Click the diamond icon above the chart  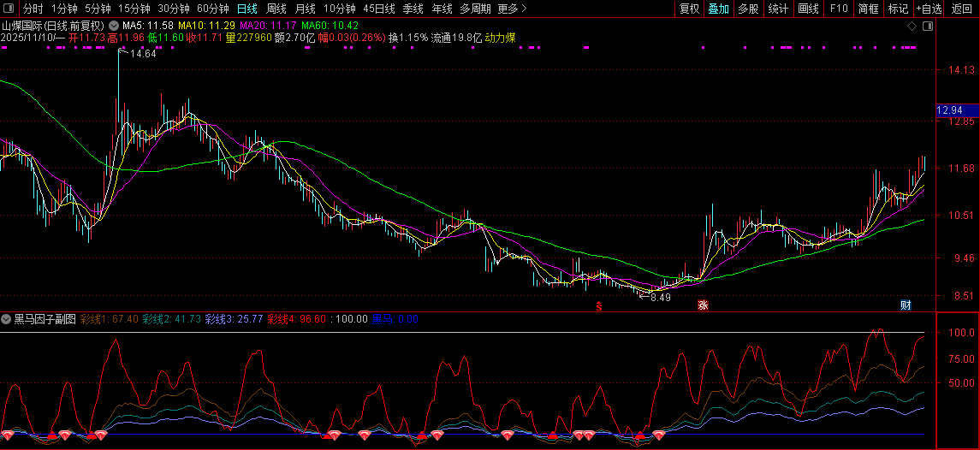pyautogui.click(x=912, y=27)
